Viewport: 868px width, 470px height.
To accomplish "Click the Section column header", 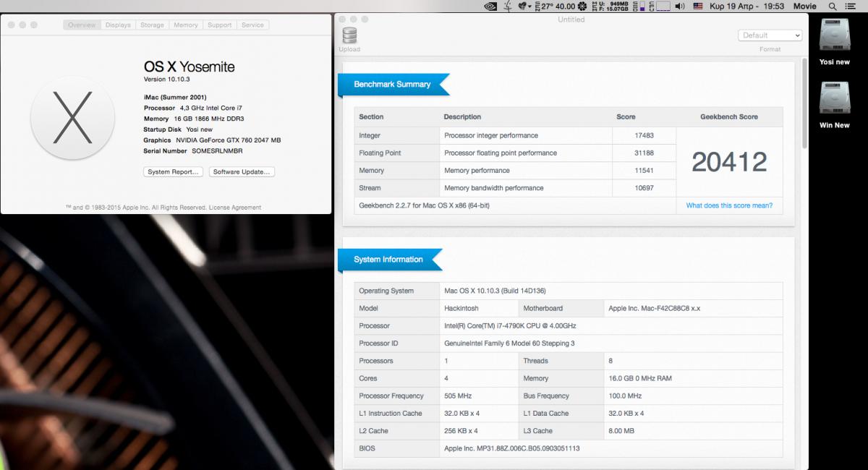I will [x=371, y=116].
